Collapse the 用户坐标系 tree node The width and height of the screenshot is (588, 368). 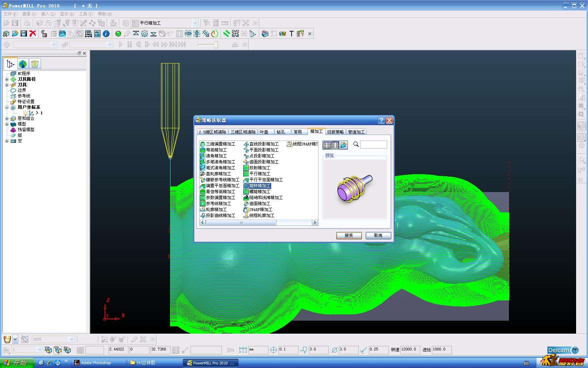pyautogui.click(x=7, y=107)
